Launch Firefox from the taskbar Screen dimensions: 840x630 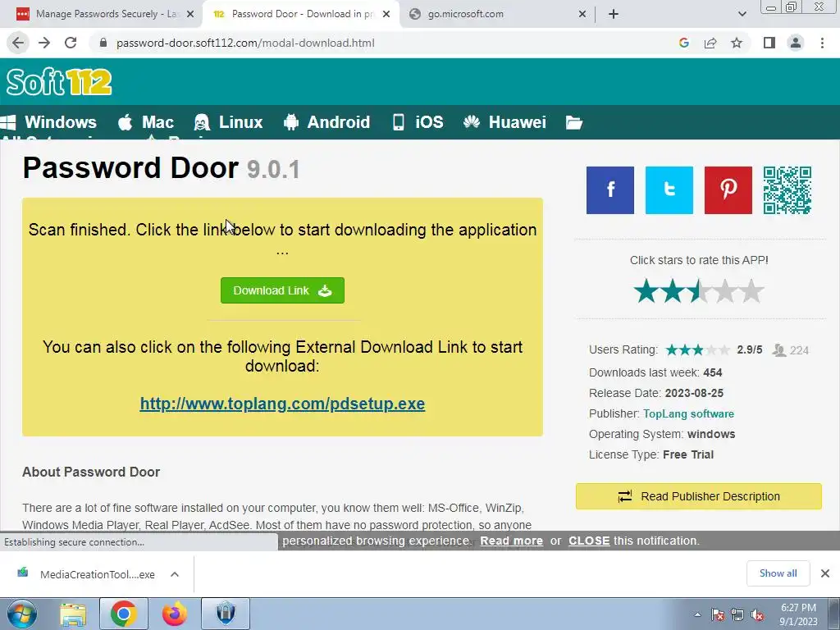175,614
